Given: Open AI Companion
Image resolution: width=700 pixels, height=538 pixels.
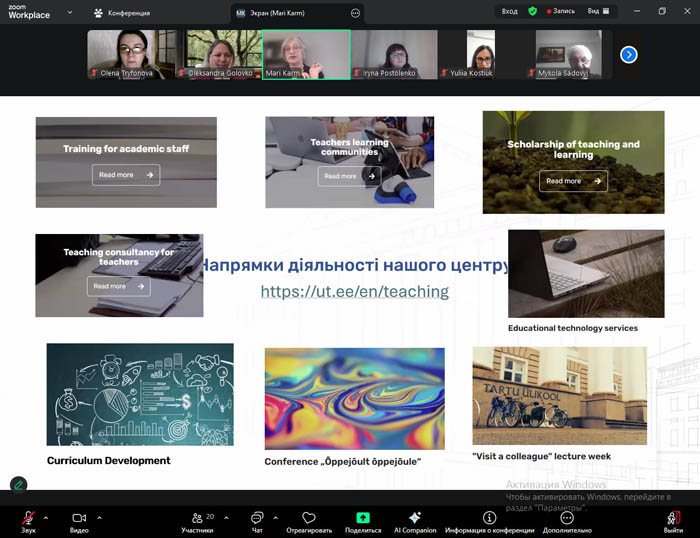Looking at the screenshot, I should pos(415,517).
